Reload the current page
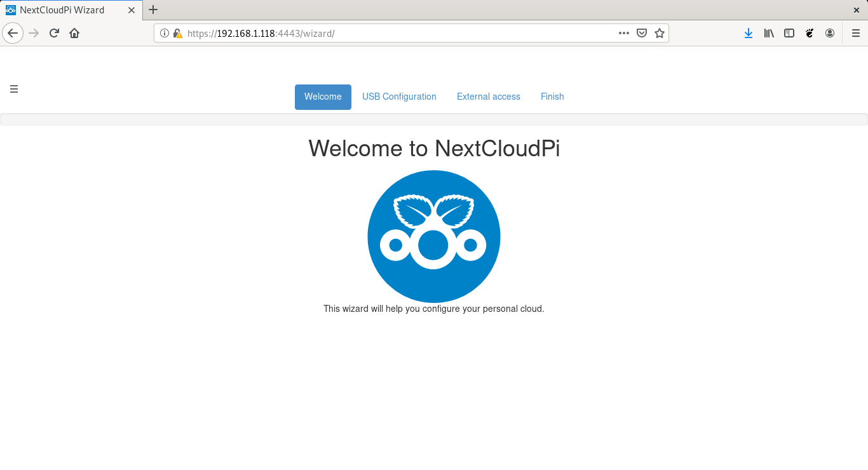 pyautogui.click(x=55, y=33)
